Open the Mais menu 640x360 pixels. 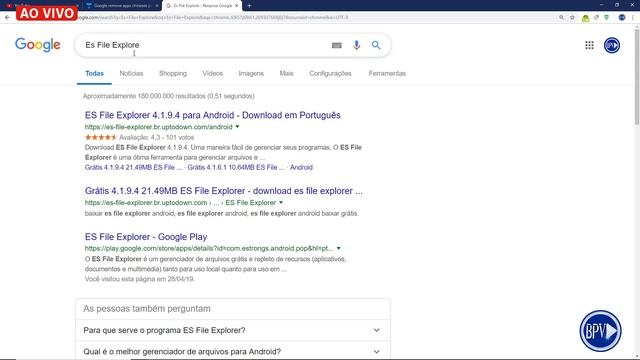(286, 73)
